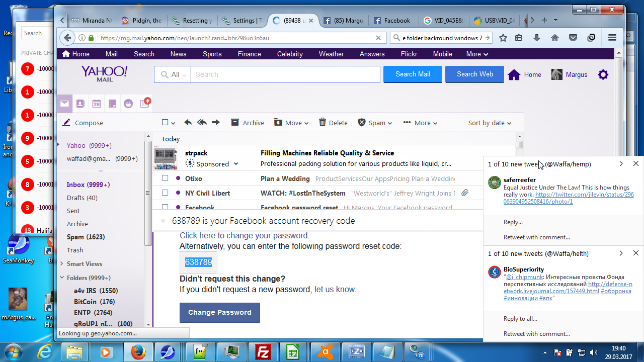Toggle unread dot on Otixo email

pyautogui.click(x=178, y=178)
